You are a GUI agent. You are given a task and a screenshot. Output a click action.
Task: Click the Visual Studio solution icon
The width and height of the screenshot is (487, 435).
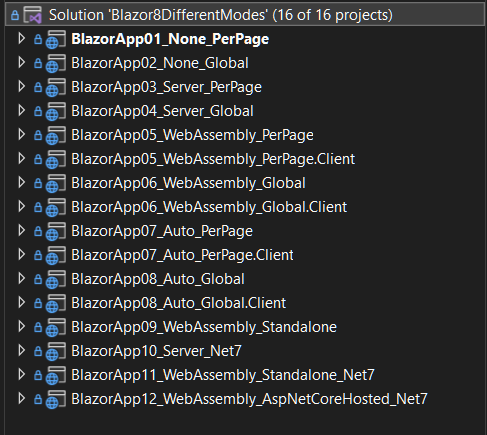(x=33, y=15)
